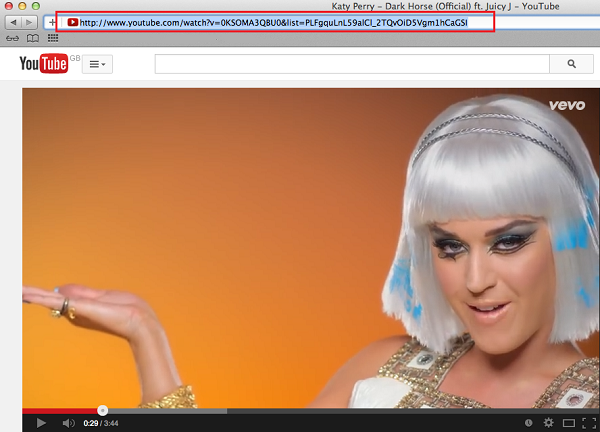
Task: Click the YouTube favicon in address bar
Action: [72, 22]
